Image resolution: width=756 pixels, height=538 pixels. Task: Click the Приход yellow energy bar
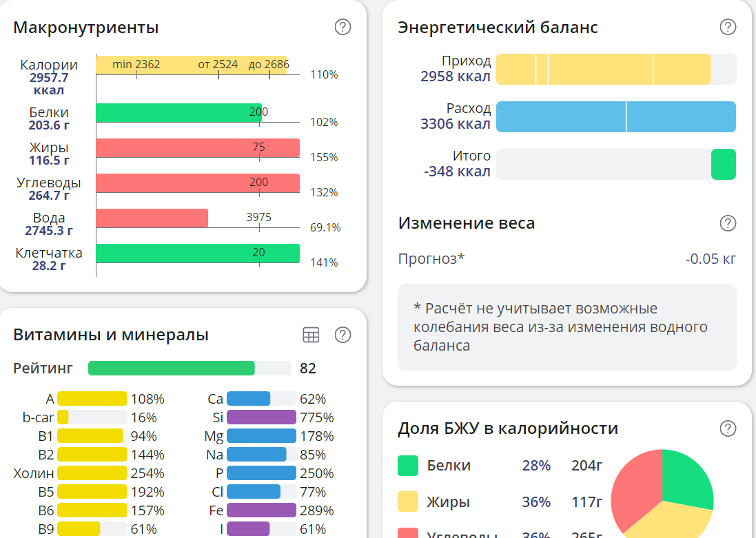603,69
